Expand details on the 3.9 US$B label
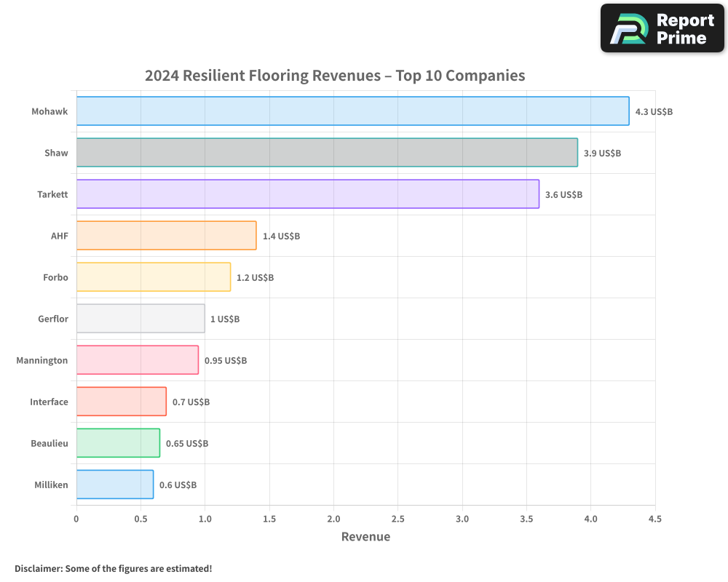The image size is (728, 582). (601, 154)
